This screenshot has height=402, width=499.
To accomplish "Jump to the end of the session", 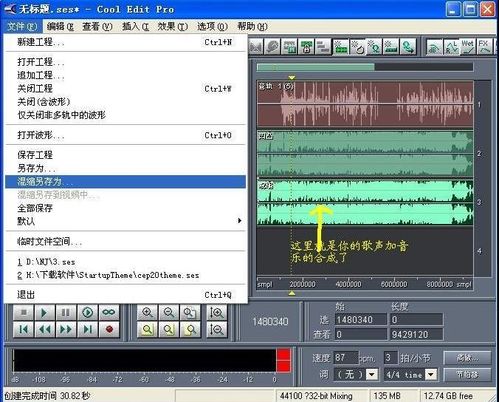I will click(87, 330).
